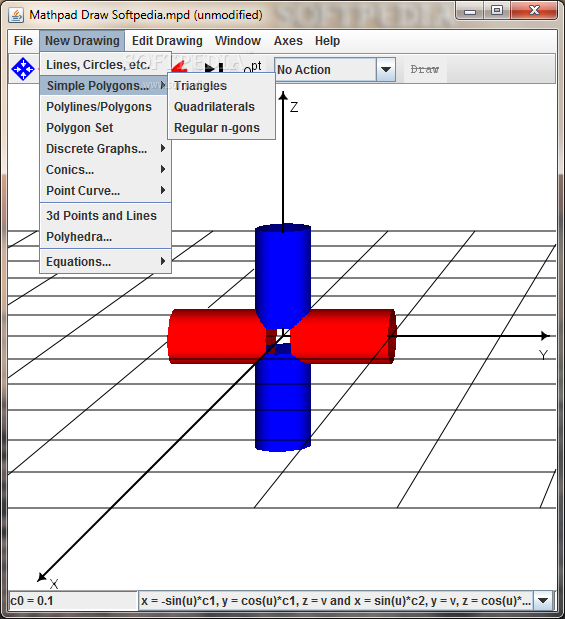Choose Polygon Set menu entry
Screen dimensions: 565x619
(x=105, y=128)
